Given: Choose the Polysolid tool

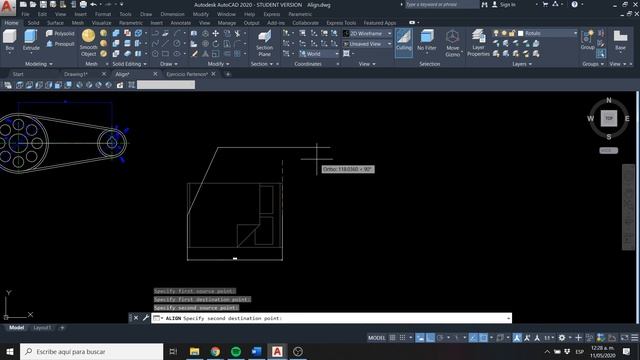Looking at the screenshot, I should pos(60,33).
